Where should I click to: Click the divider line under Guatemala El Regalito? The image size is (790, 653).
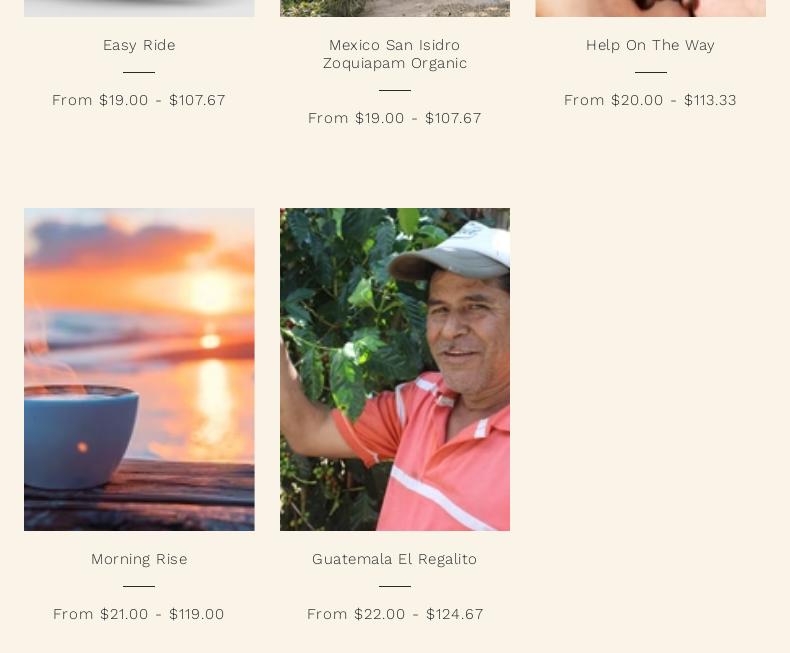394,586
